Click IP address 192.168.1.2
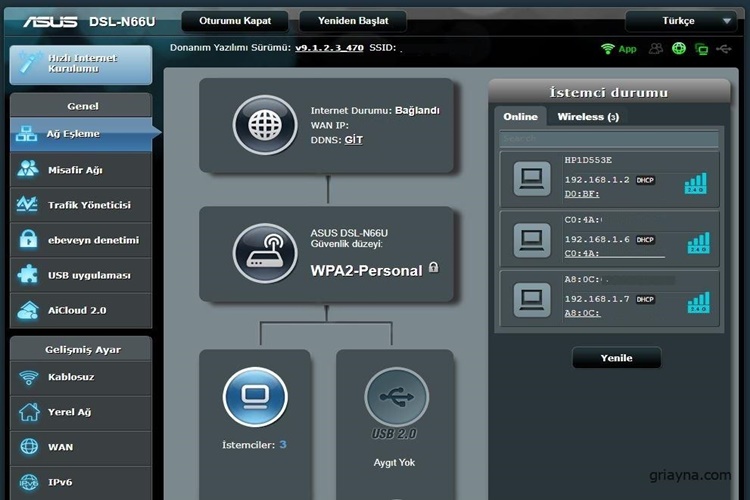The width and height of the screenshot is (750, 500). pyautogui.click(x=597, y=180)
